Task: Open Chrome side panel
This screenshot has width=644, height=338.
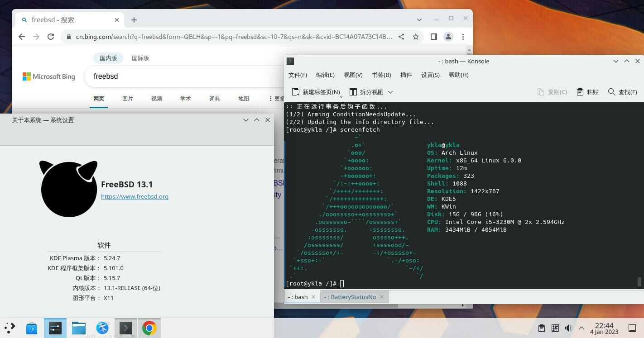Action: point(434,37)
